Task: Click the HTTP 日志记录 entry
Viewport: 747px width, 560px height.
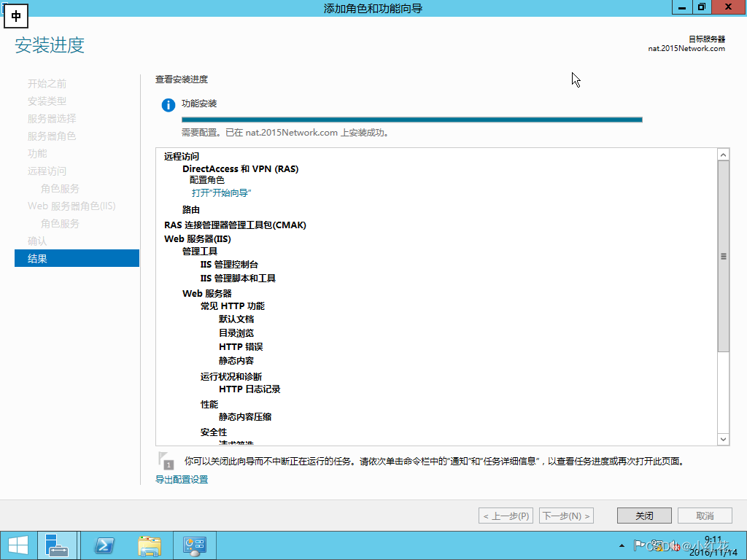Action: (x=249, y=389)
